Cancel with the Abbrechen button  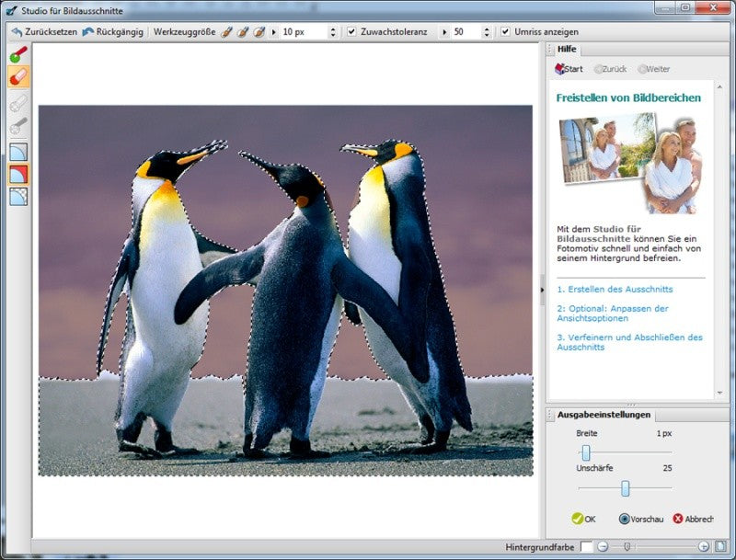(693, 519)
